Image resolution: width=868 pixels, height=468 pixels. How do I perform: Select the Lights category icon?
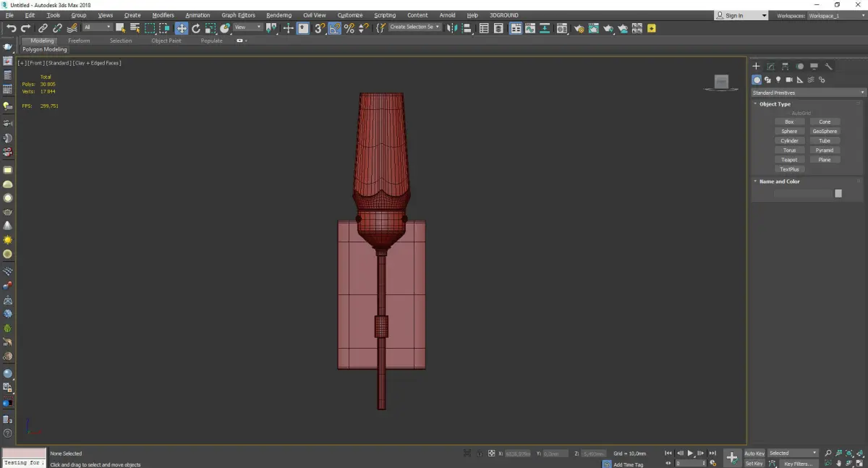point(778,80)
